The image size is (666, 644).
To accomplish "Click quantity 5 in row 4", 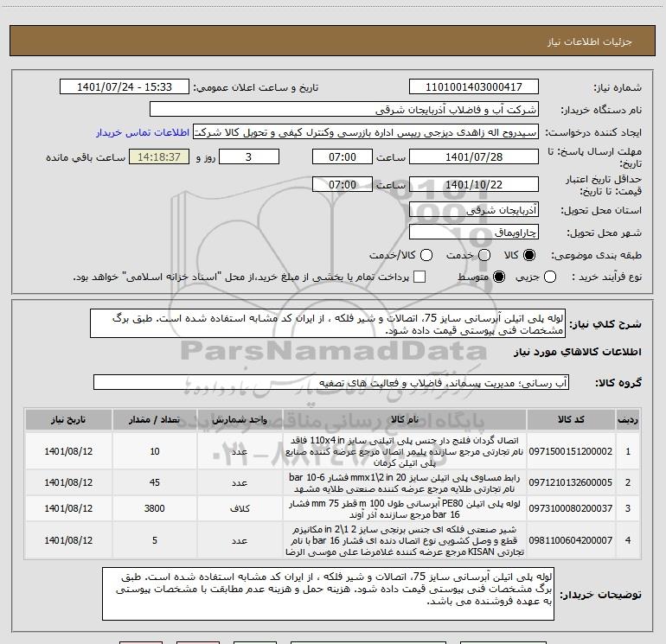I will point(155,540).
